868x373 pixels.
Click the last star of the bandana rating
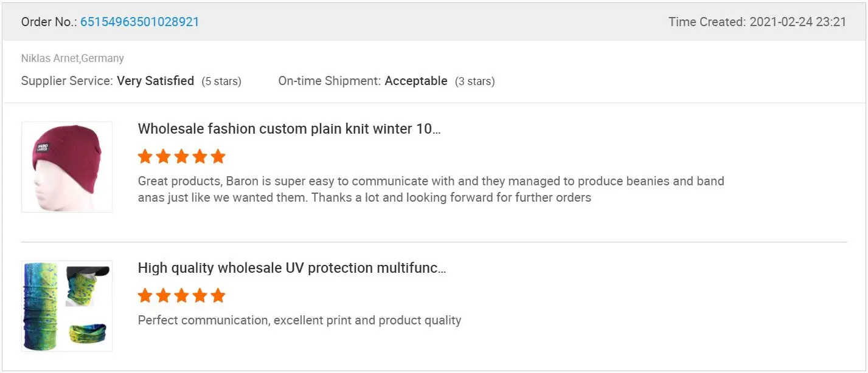[218, 296]
